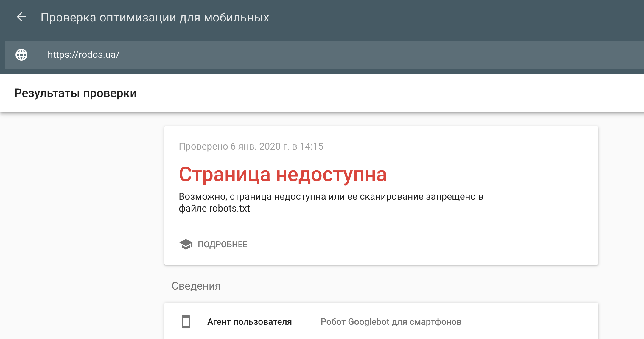
Task: Click the 'Сведения' section heading
Action: (196, 286)
